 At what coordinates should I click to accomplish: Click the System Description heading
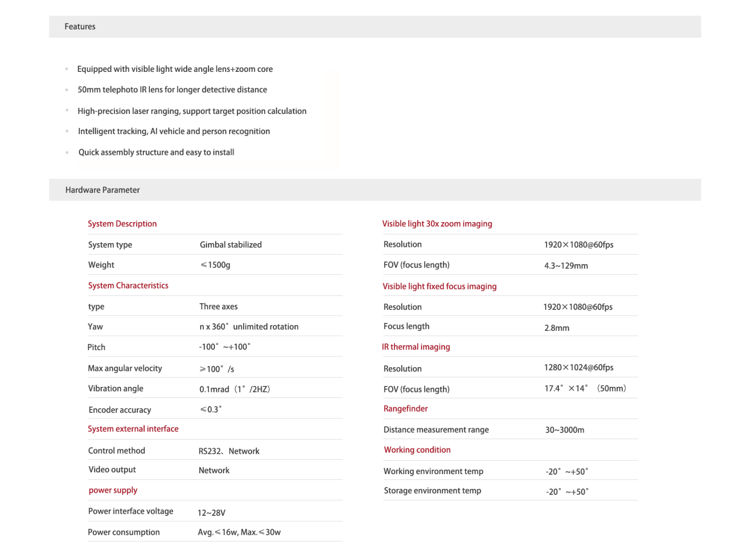122,224
